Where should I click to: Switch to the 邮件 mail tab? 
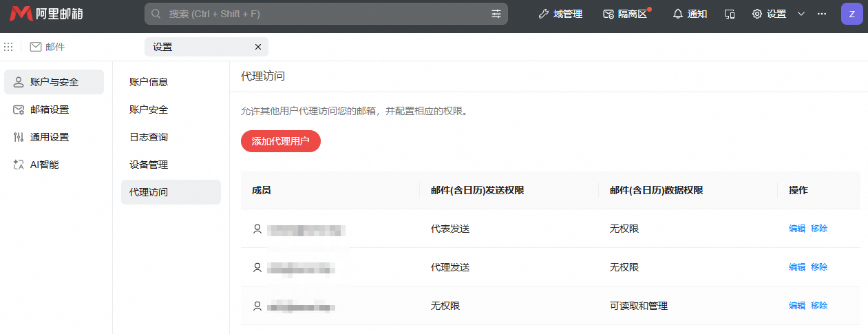coord(47,47)
